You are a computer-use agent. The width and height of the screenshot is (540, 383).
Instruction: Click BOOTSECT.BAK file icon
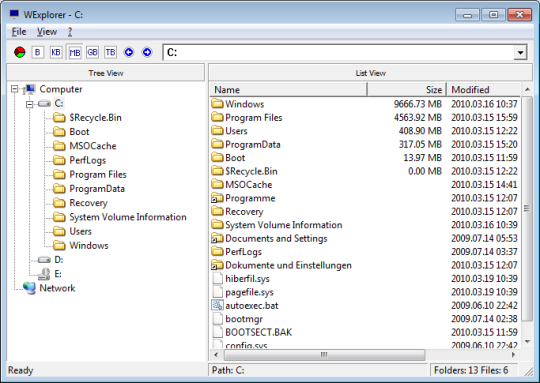point(218,332)
